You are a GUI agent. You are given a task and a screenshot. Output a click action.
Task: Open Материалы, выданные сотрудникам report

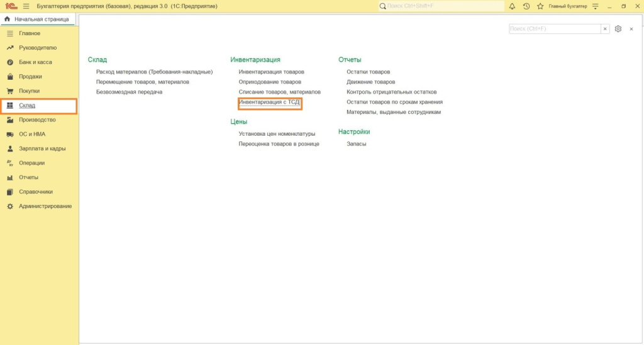point(394,112)
